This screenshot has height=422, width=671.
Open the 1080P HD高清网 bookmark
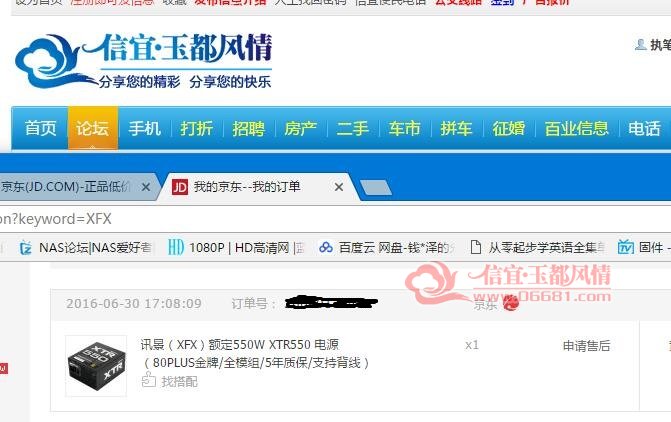235,247
